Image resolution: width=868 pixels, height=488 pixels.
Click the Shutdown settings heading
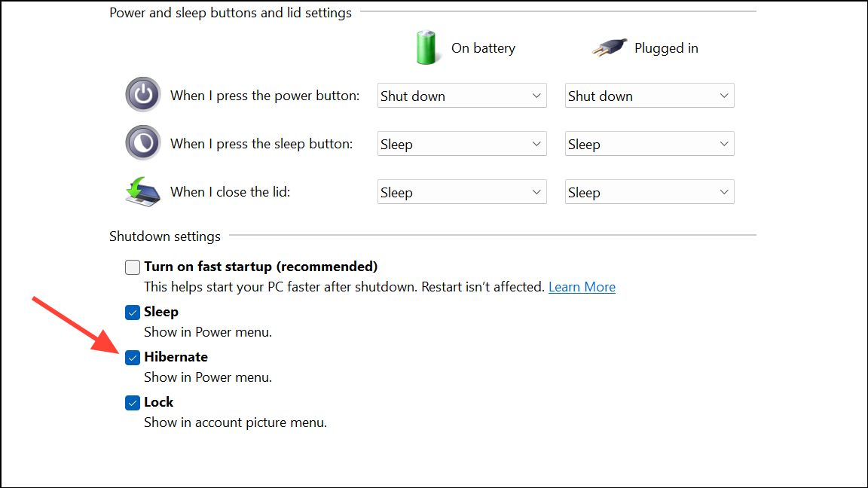(x=164, y=236)
